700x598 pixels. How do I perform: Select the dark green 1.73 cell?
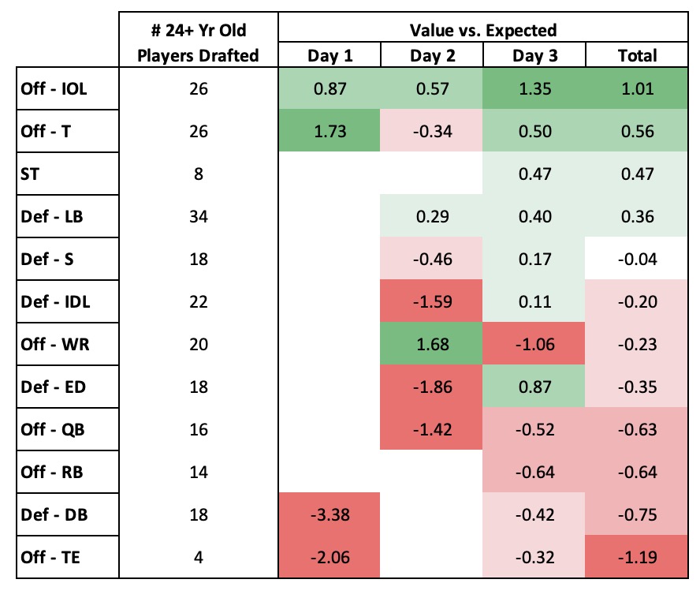pyautogui.click(x=329, y=130)
